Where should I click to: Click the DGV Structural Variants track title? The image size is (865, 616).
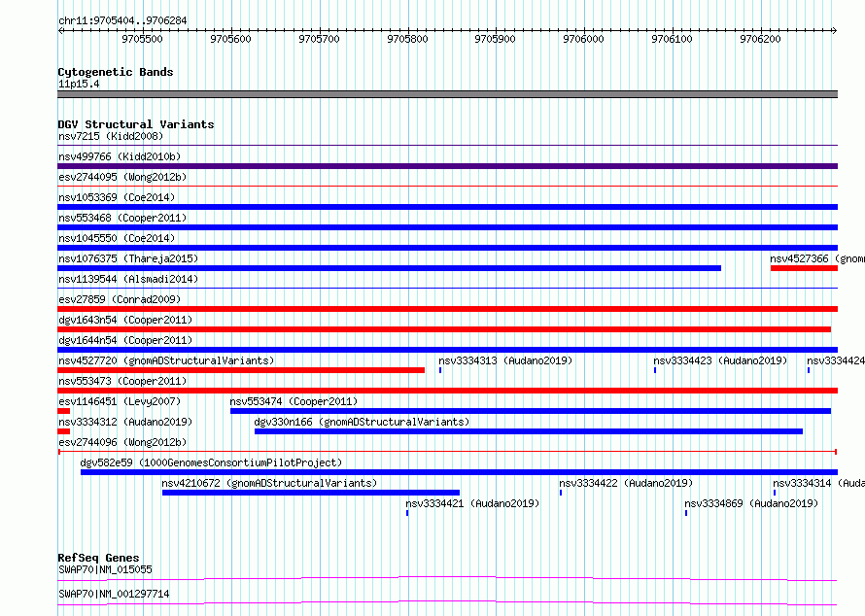pos(136,124)
